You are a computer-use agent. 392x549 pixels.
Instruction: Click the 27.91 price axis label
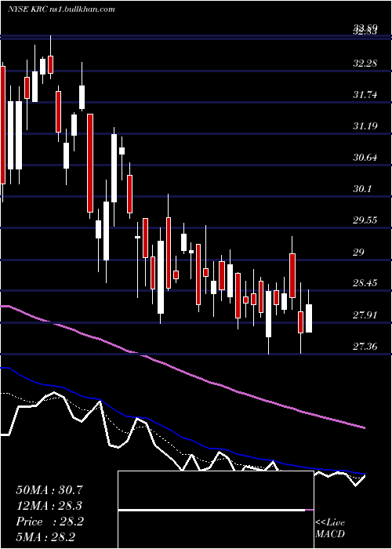[x=365, y=314]
